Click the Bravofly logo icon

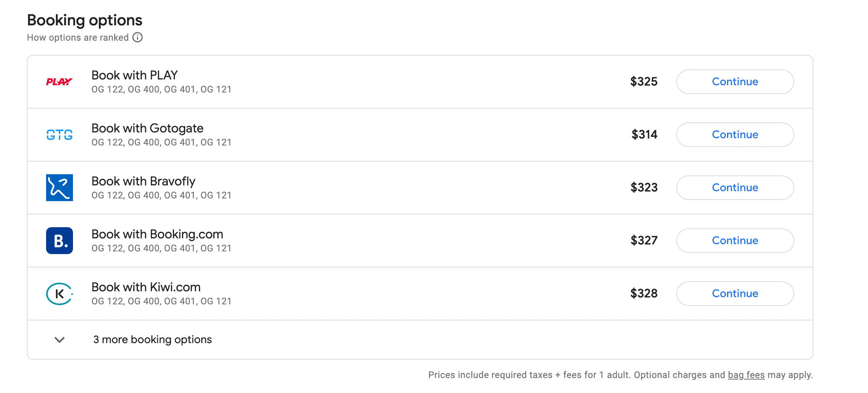pyautogui.click(x=59, y=188)
